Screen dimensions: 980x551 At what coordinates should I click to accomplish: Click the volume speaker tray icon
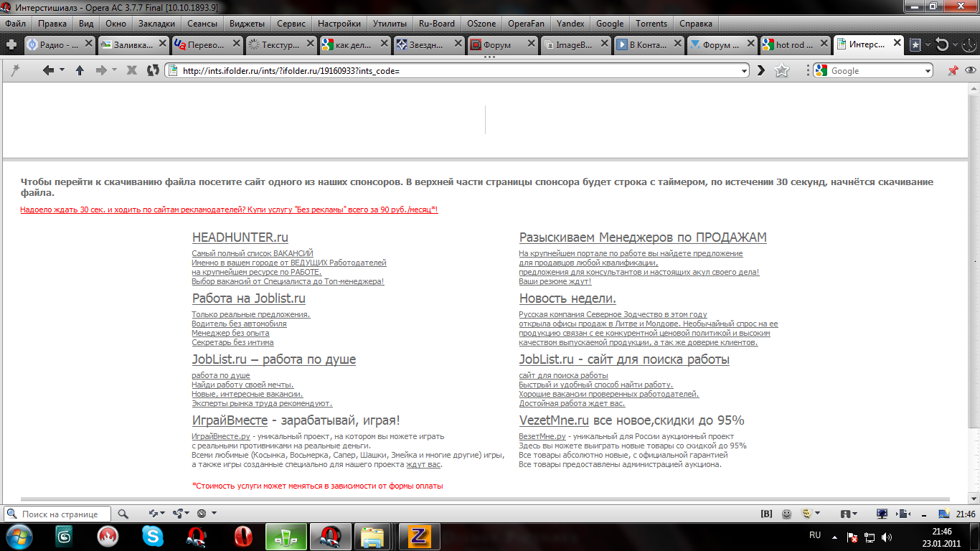887,537
